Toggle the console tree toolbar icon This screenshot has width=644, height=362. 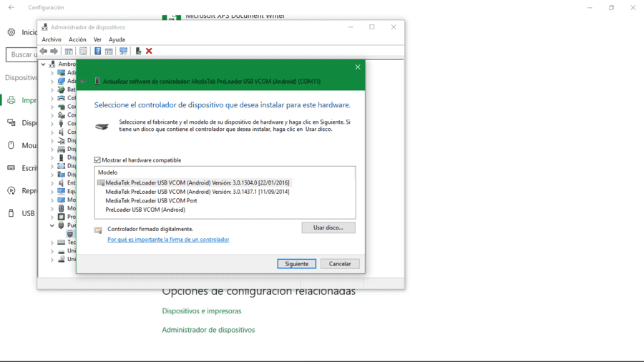pos(69,51)
